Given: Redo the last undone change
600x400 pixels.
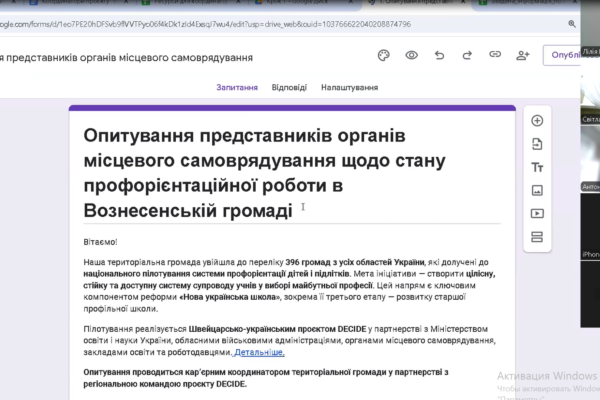Looking at the screenshot, I should [467, 56].
